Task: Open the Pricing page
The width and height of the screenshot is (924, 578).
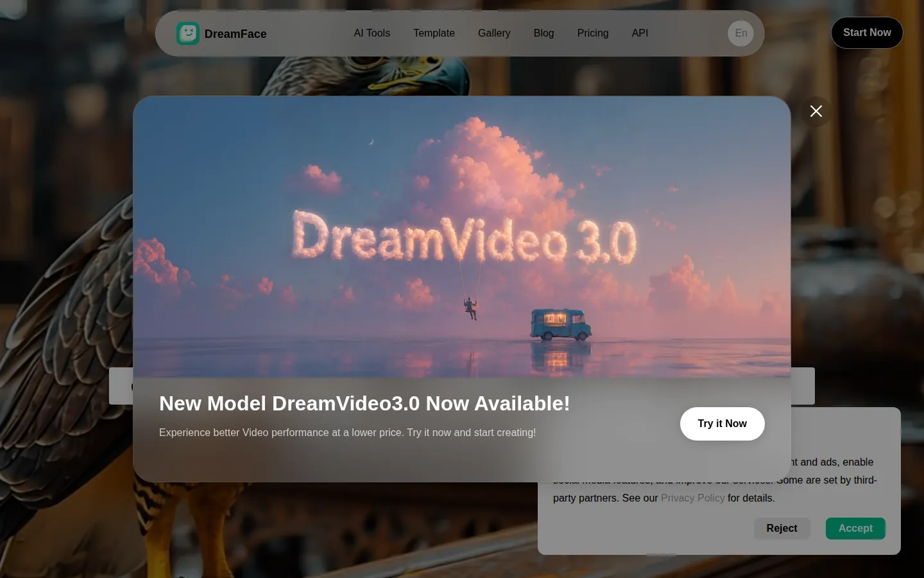Action: [593, 33]
